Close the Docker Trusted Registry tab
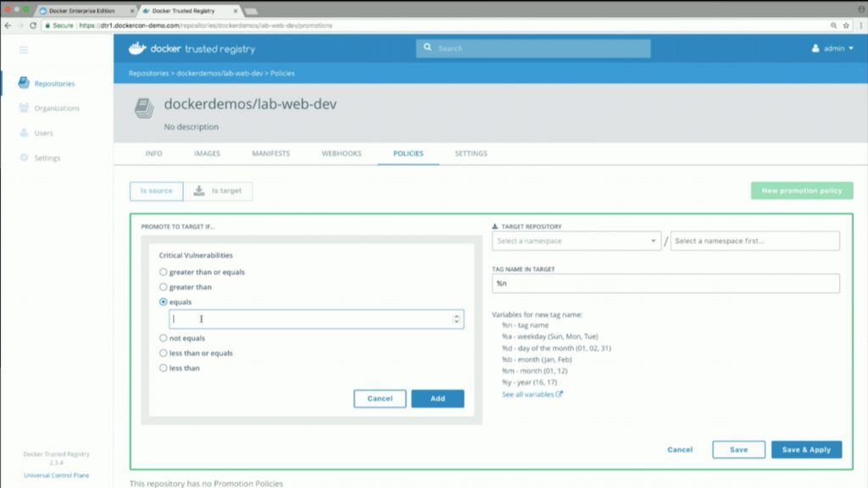Screen dimensions: 868x488 (x=236, y=10)
